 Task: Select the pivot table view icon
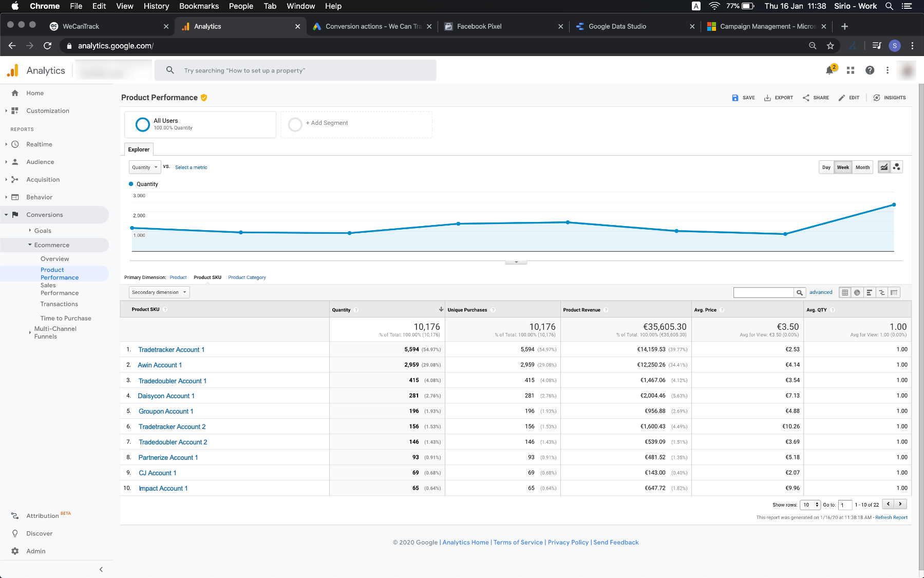(x=894, y=292)
